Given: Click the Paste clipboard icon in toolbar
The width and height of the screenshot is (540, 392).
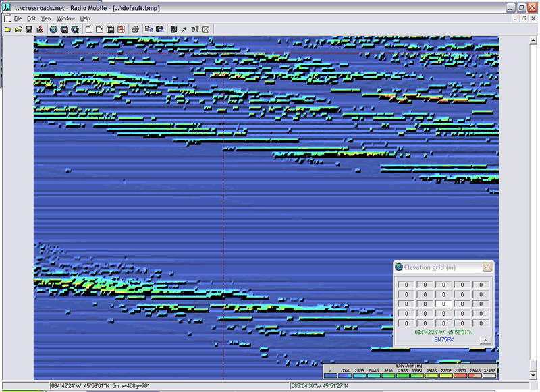Looking at the screenshot, I should [x=160, y=30].
